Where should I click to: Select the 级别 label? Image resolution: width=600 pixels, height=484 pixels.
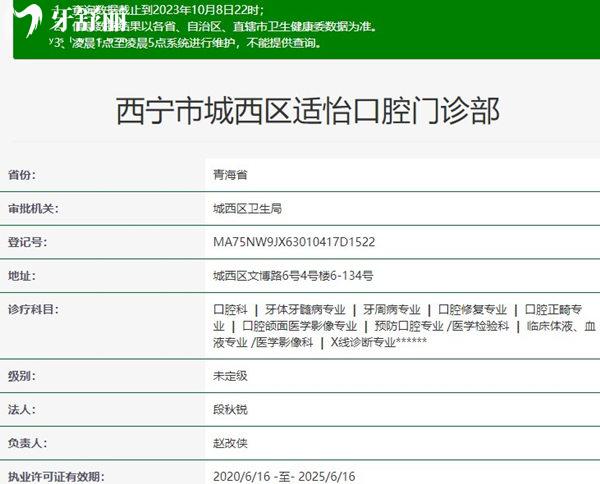pos(22,376)
